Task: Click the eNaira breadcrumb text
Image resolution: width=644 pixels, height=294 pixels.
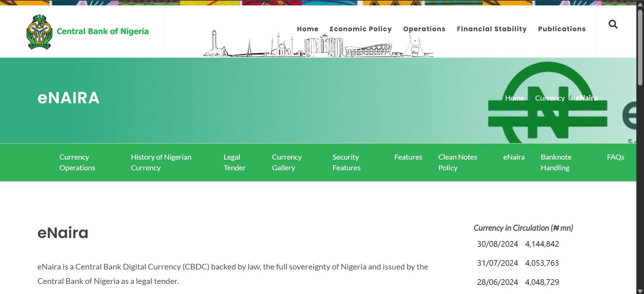Action: point(586,98)
